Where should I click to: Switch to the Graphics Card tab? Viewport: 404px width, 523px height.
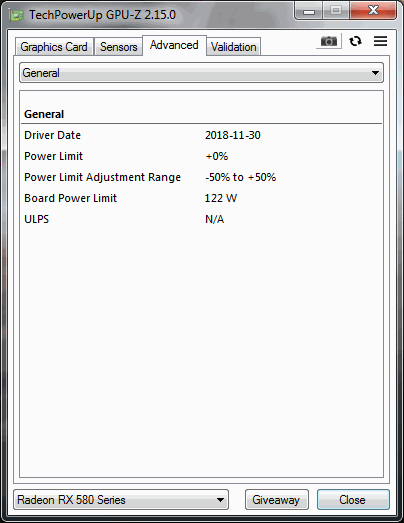click(x=54, y=47)
